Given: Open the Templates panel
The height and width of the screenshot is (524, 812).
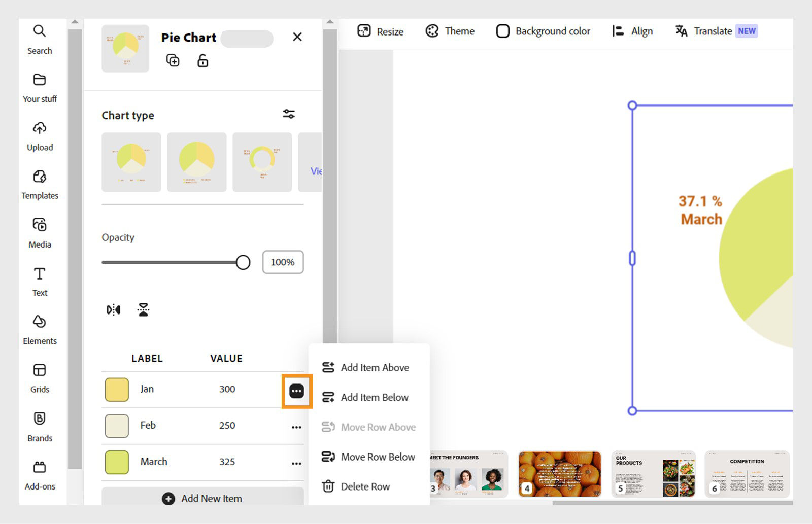Looking at the screenshot, I should click(40, 184).
